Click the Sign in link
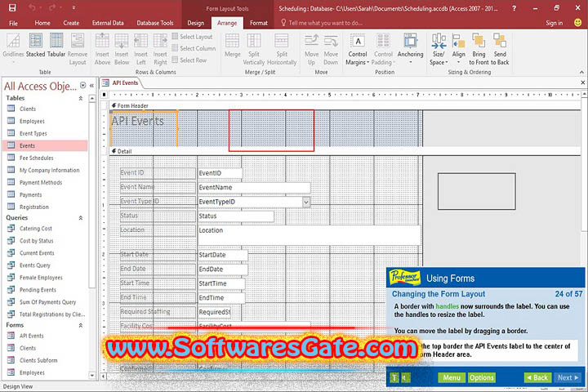The image size is (588, 392). point(555,23)
